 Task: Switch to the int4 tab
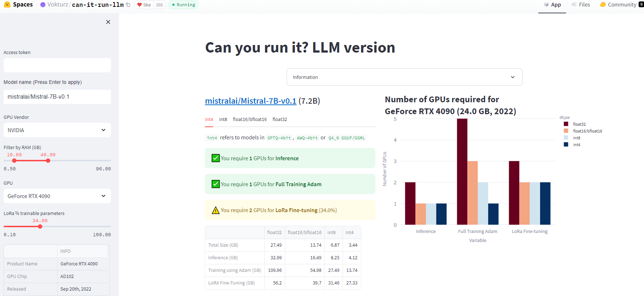click(209, 119)
